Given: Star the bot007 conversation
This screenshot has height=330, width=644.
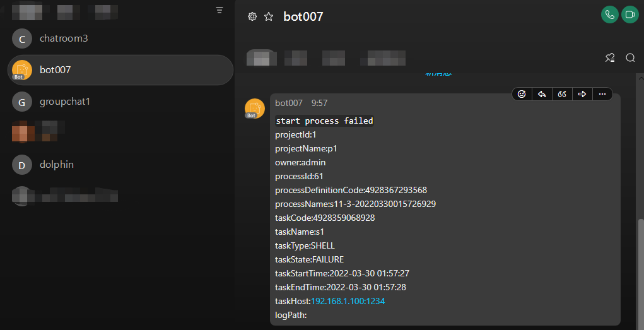Looking at the screenshot, I should (x=269, y=16).
